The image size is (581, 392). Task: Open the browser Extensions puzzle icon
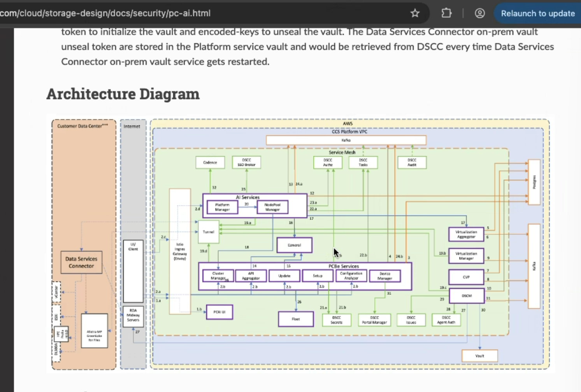tap(446, 13)
